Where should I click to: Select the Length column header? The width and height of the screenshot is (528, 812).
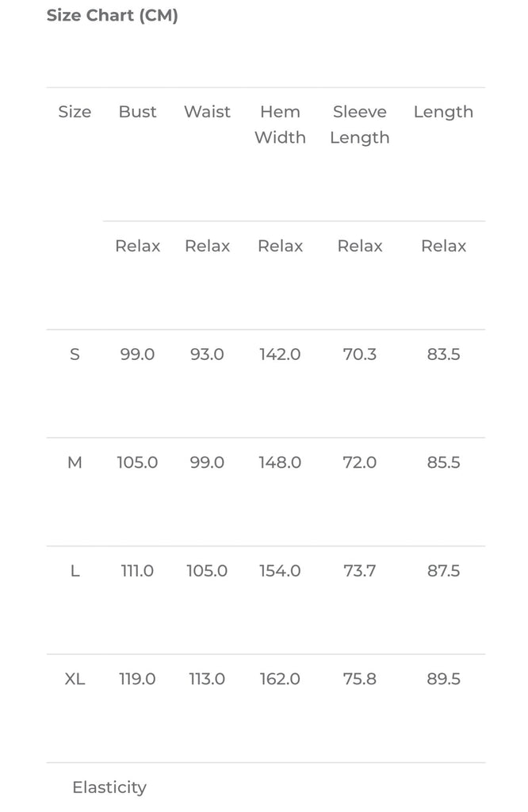(x=443, y=112)
